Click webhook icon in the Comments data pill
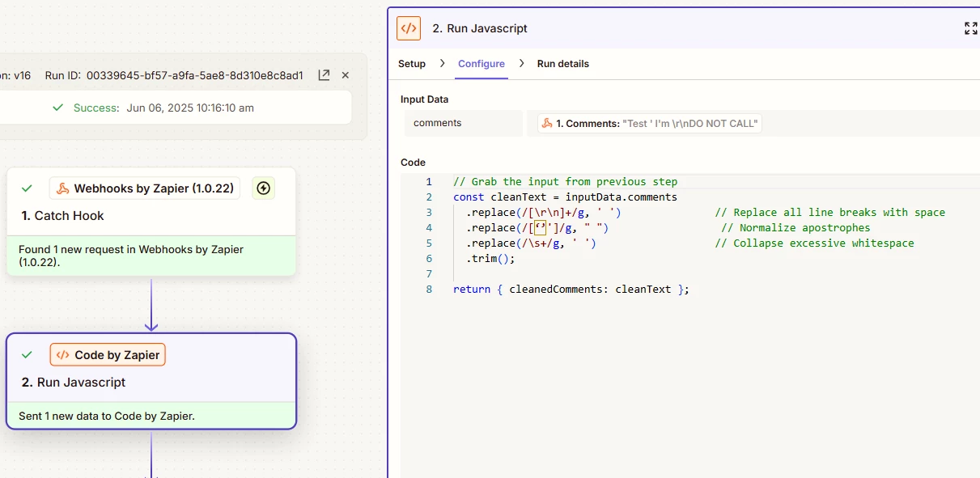 (548, 124)
